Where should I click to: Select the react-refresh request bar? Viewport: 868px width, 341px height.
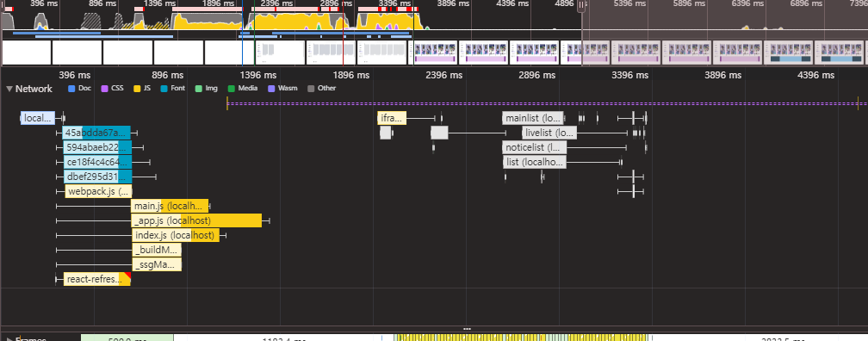coord(96,279)
